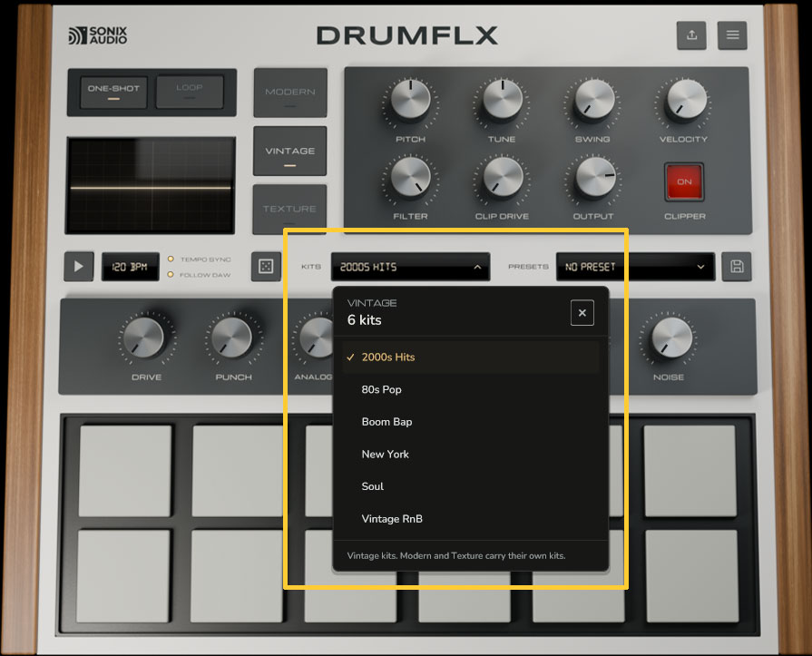Click the Filter knob
812x656 pixels.
coord(411,178)
